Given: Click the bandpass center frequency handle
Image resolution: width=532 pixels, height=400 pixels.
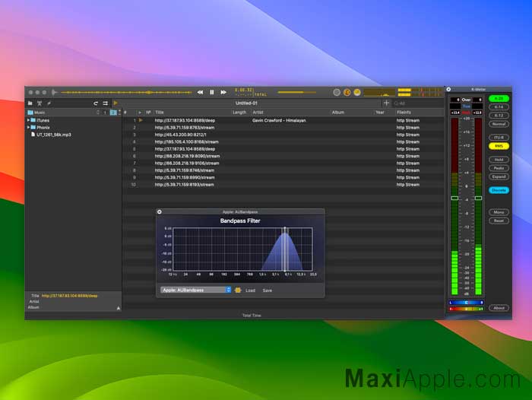Looking at the screenshot, I should click(x=285, y=249).
